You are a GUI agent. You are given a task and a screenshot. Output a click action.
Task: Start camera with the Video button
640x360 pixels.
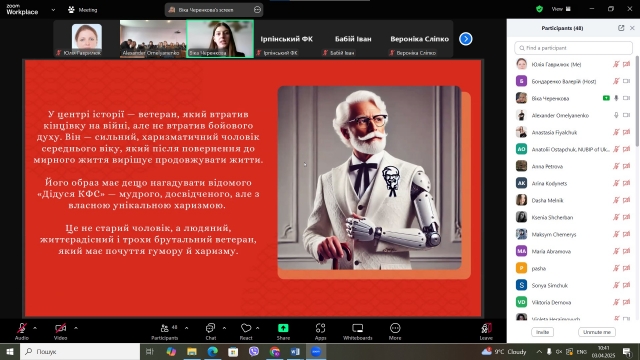[60, 331]
